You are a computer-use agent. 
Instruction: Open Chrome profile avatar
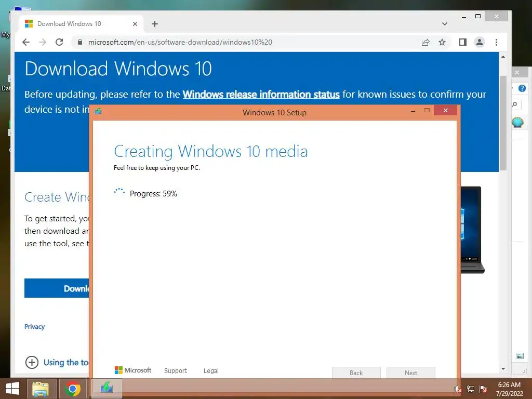480,42
